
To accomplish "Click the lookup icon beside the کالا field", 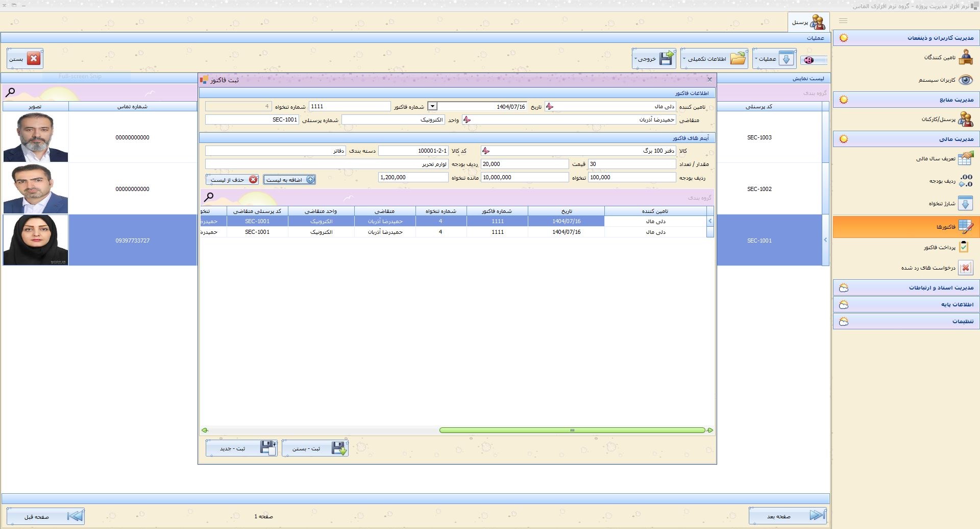I will pyautogui.click(x=485, y=151).
